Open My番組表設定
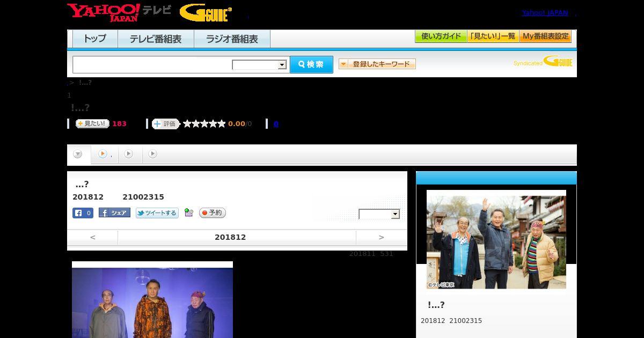Viewport: 644px width, 338px height. 545,36
